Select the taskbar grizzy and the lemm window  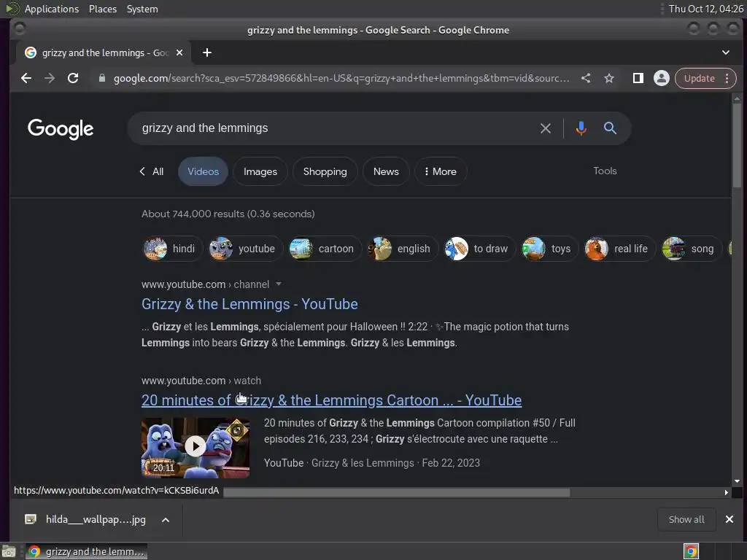[x=86, y=551]
